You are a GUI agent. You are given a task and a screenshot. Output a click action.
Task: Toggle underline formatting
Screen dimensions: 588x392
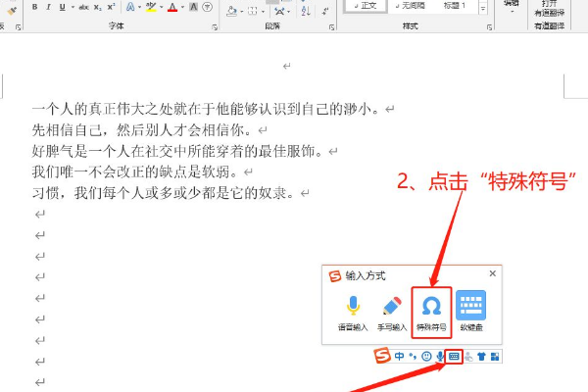pos(63,7)
